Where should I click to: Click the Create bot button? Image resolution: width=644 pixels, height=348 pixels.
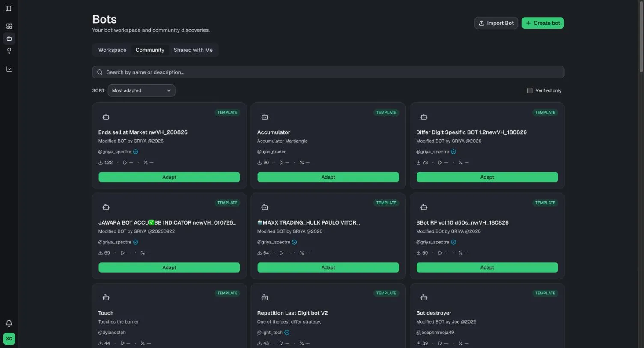543,23
